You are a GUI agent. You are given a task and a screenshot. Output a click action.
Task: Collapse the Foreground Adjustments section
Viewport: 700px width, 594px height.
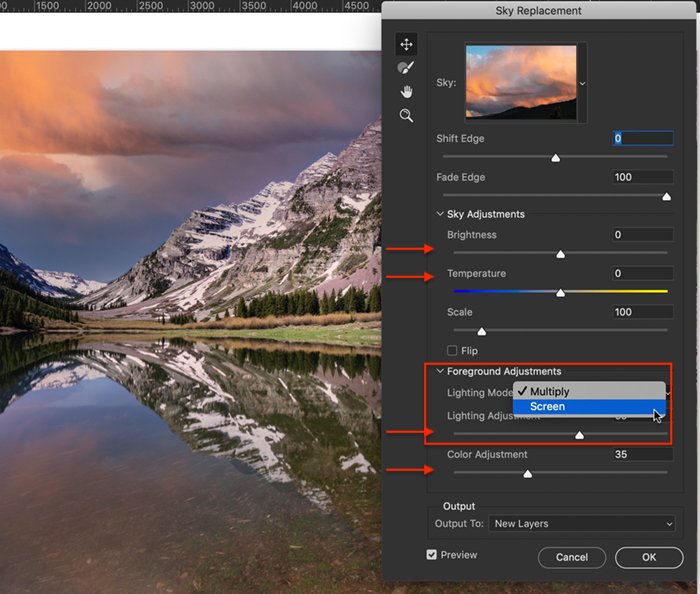[439, 372]
